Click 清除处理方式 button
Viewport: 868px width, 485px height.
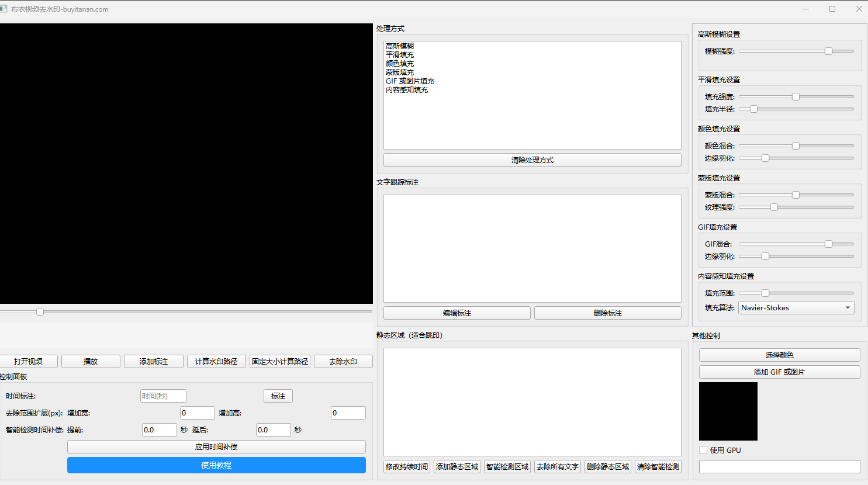532,160
